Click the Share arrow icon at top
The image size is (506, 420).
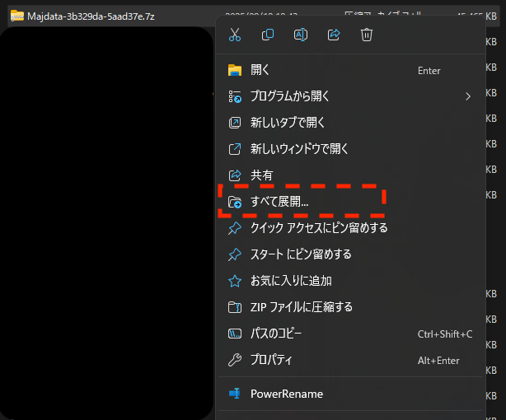pyautogui.click(x=334, y=35)
